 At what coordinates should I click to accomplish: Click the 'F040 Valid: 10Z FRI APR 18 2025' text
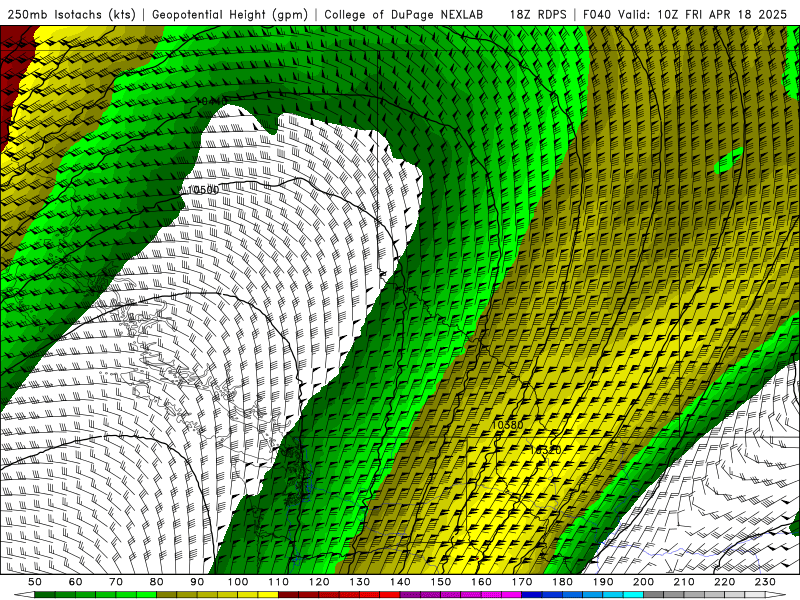point(685,15)
